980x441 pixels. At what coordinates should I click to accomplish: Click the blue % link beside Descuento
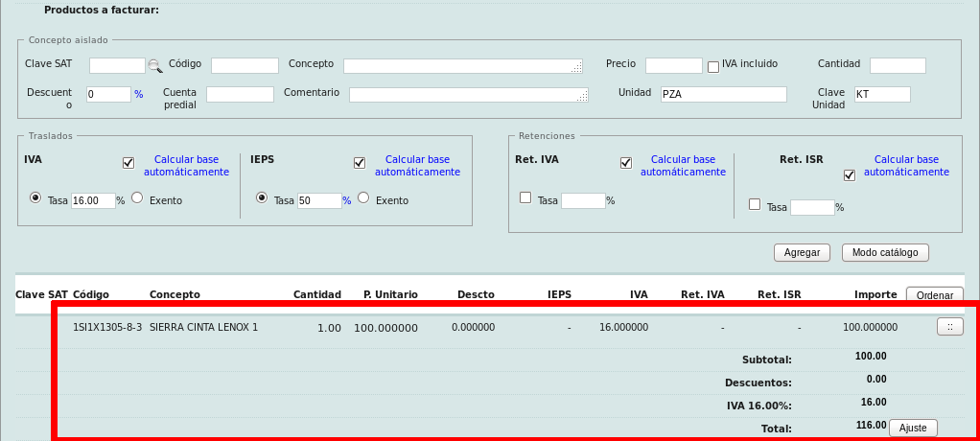(x=138, y=95)
